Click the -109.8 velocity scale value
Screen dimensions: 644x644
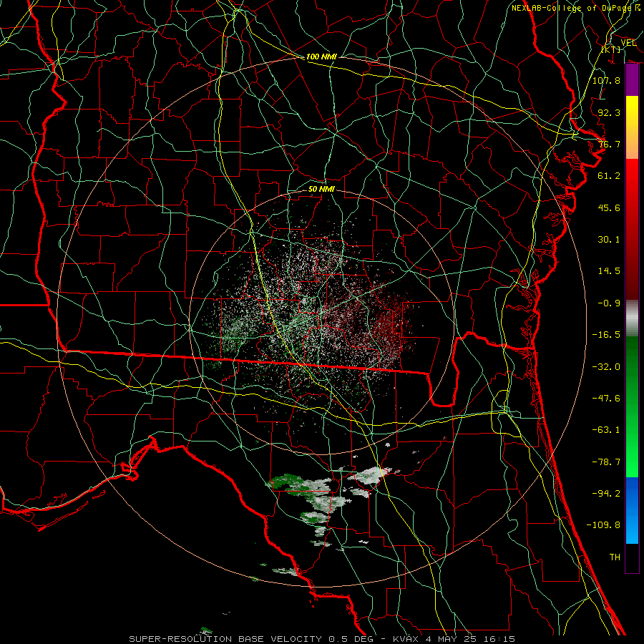(603, 525)
